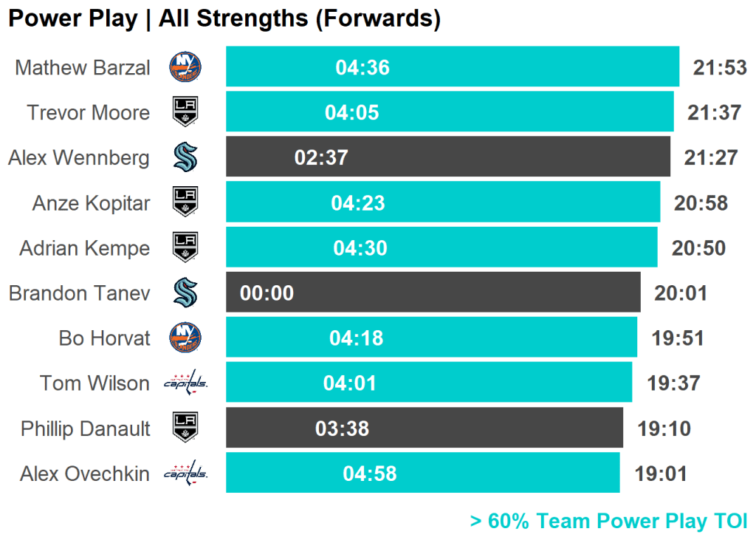Select the Kraken logo beside Brandon Tanev
The image size is (756, 540).
(185, 293)
